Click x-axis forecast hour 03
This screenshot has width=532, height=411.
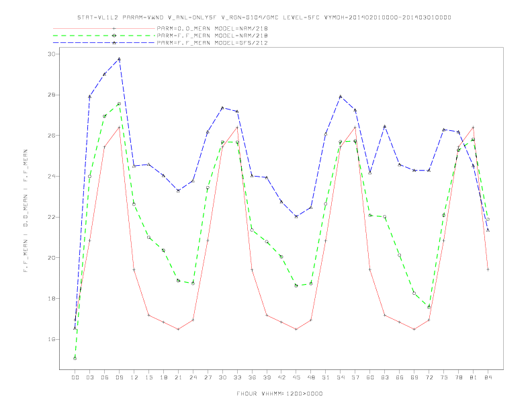(x=89, y=377)
